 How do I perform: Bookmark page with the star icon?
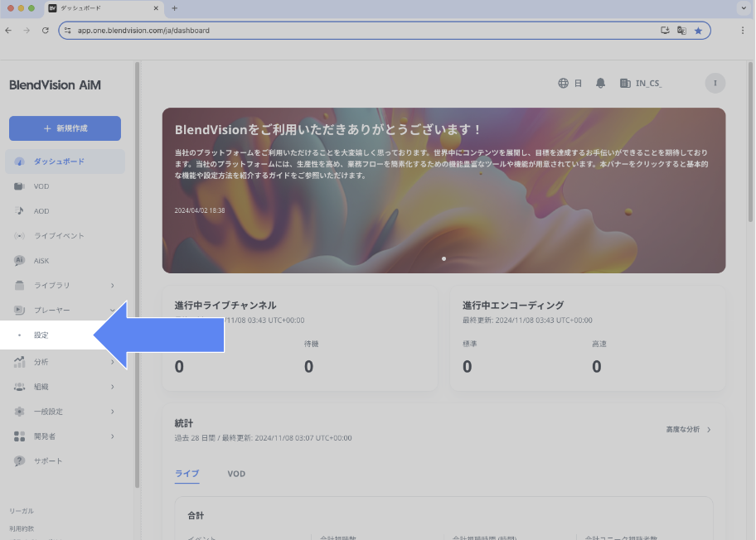698,31
